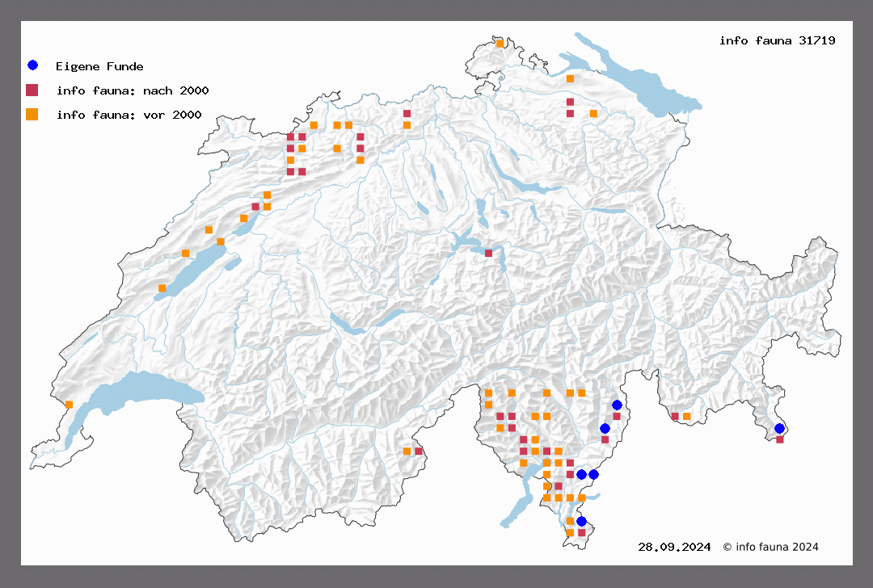Click the 'info fauna 31719' title text
This screenshot has width=873, height=588.
pos(777,40)
